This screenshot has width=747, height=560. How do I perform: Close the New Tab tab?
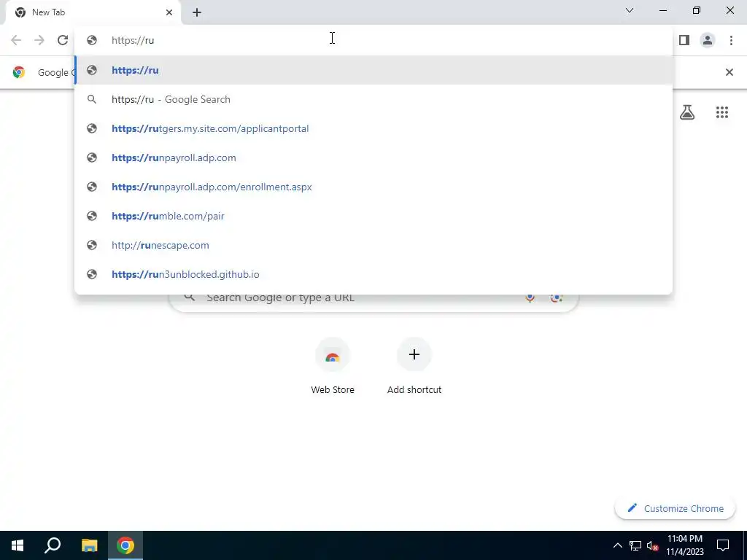[x=169, y=12]
